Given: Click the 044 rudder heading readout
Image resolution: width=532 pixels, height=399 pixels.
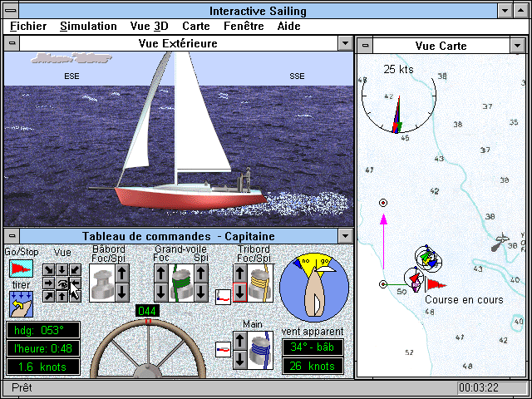Looking at the screenshot, I should tap(147, 311).
